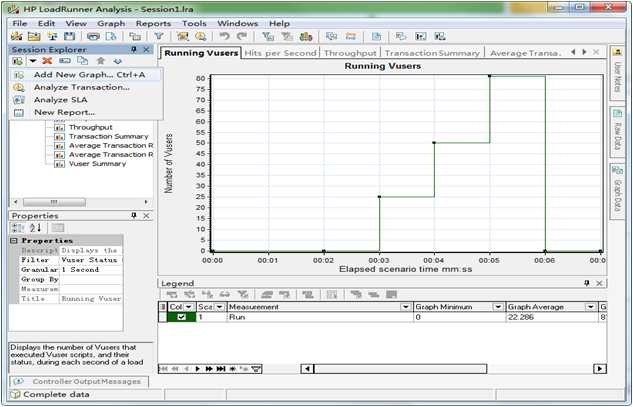
Task: Open the Graph menu
Action: 111,23
